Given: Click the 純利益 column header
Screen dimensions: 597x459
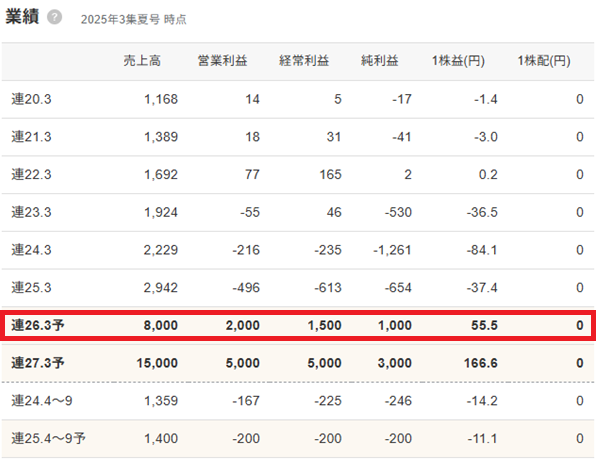Looking at the screenshot, I should pyautogui.click(x=380, y=61).
